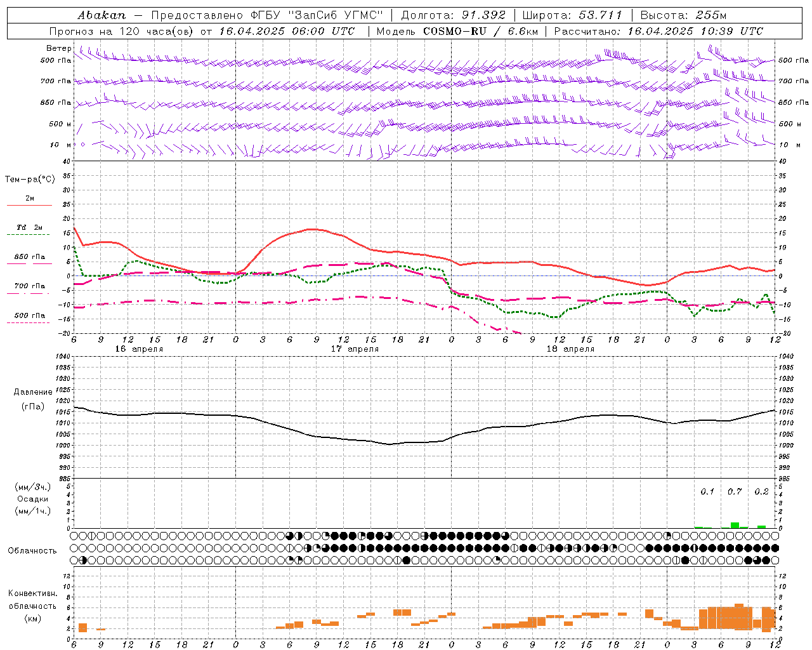The image size is (812, 650).
Task: Click the Ветер panel label
Action: (58, 48)
